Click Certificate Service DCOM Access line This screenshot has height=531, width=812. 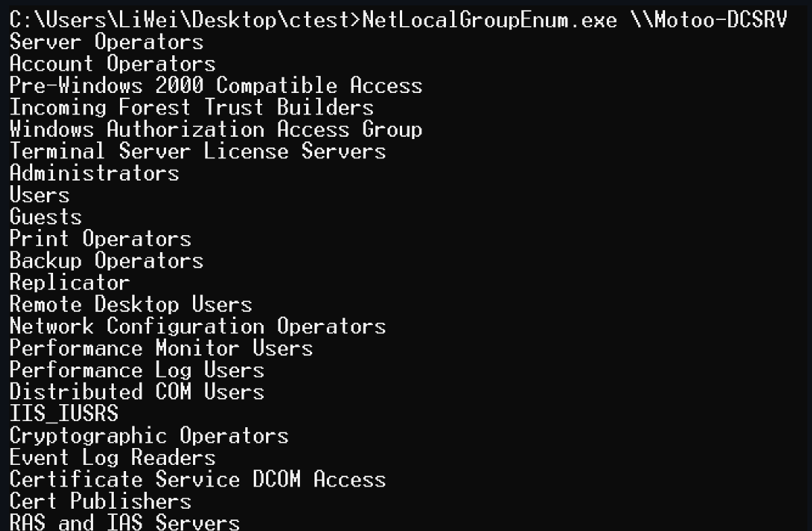[198, 480]
